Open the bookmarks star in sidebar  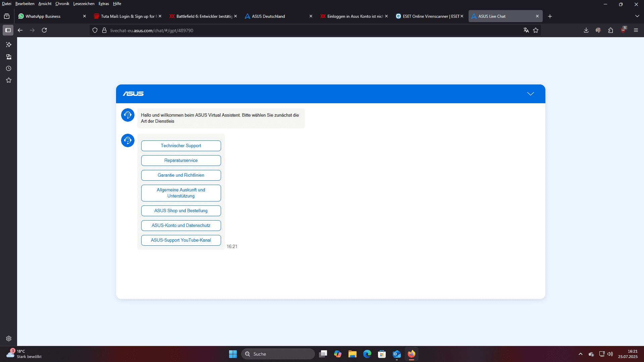(x=9, y=80)
